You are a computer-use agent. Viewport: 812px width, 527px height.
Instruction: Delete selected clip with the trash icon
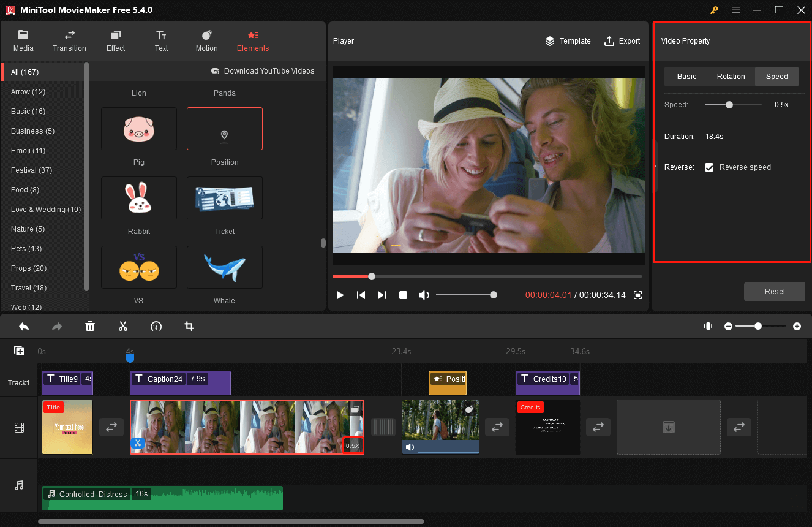pos(90,326)
